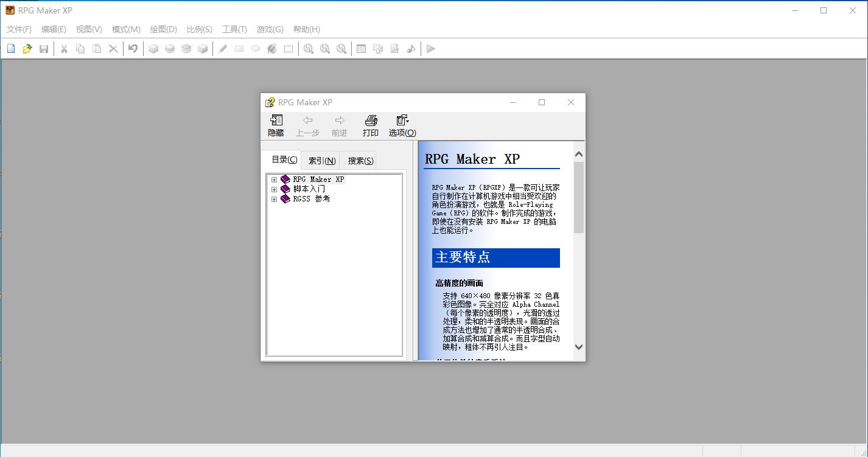Open the 模式(M) menu

(126, 29)
